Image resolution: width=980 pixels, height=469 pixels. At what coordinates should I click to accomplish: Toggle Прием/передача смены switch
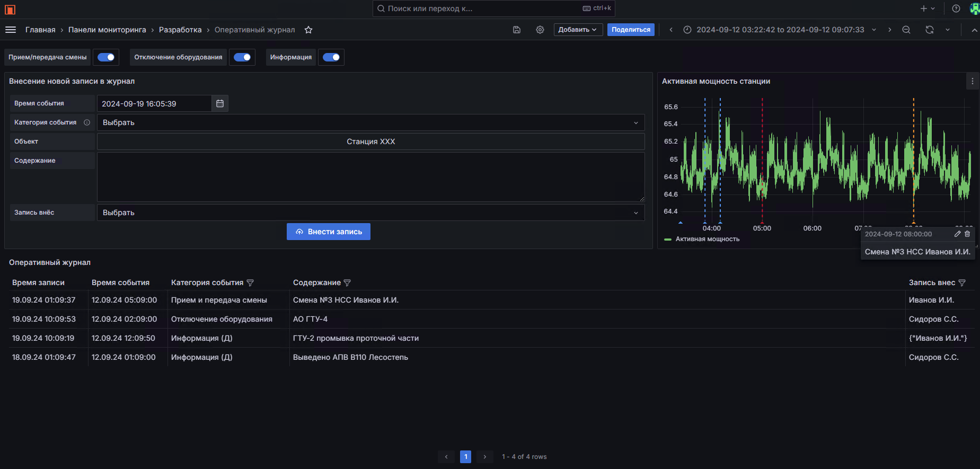[106, 57]
